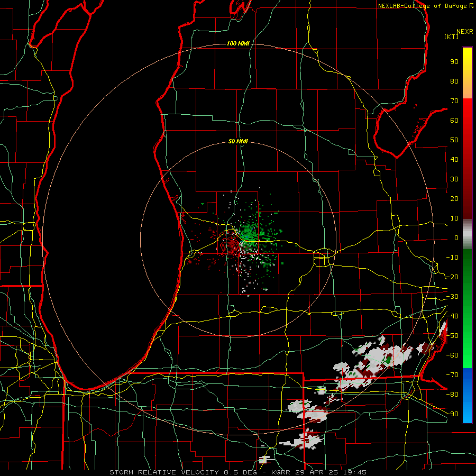Click the 50 value on the velocity scale
476x476 pixels.
[x=454, y=140]
